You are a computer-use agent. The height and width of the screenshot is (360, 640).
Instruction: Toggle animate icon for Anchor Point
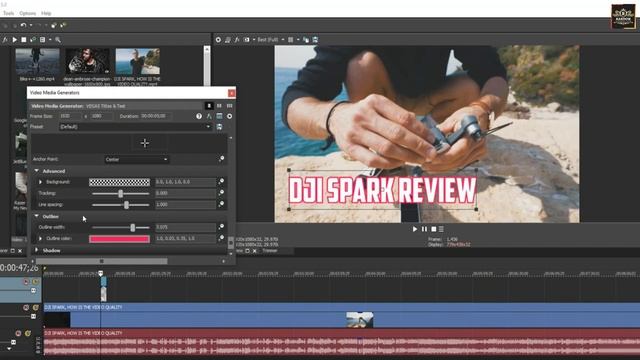coord(221,159)
